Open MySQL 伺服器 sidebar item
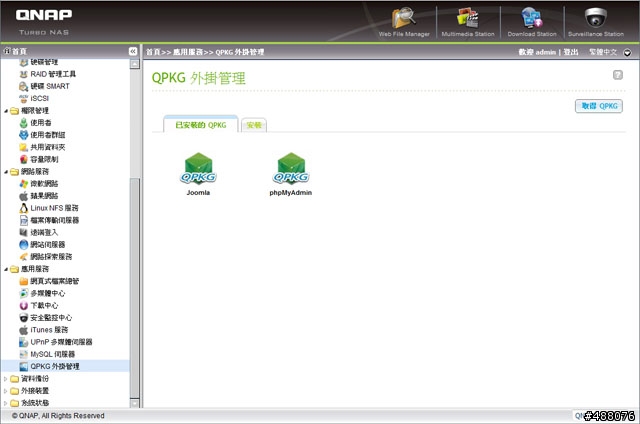Viewport: 640px width, 424px height. coord(52,354)
